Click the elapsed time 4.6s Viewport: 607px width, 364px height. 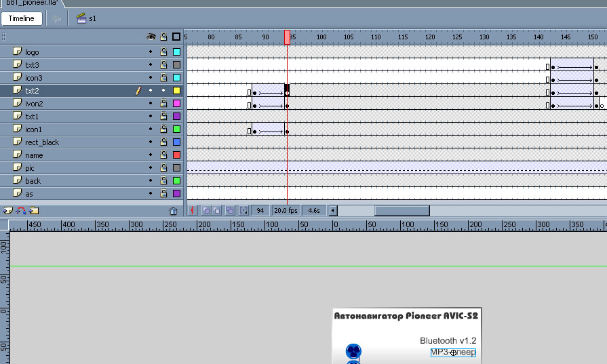pyautogui.click(x=314, y=210)
